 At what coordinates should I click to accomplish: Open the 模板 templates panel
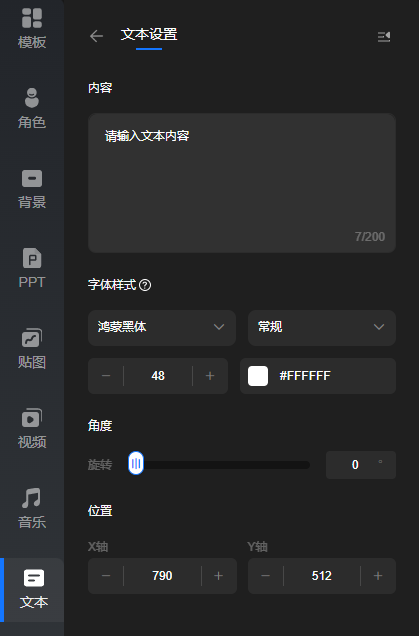coord(32,29)
